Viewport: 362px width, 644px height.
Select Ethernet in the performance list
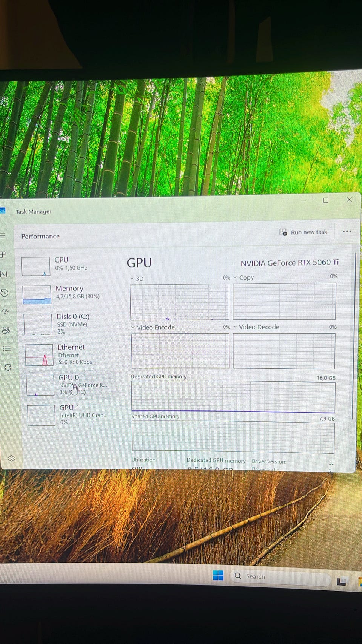[69, 354]
